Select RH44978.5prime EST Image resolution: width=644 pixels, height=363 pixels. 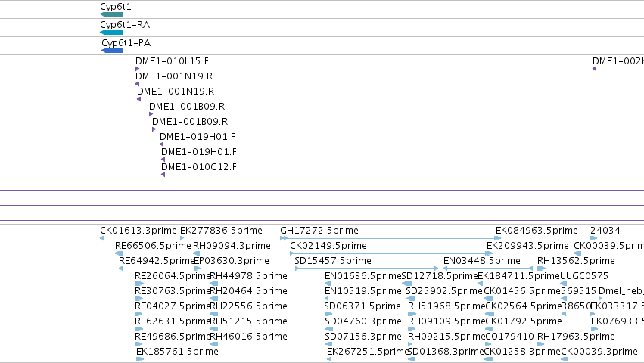tap(248, 276)
